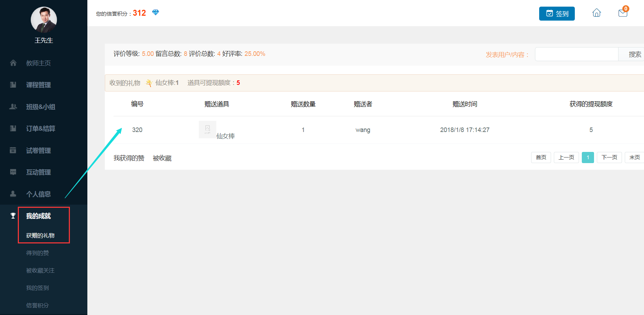Screen dimensions: 644x315
Task: Click the 仙女棒 magic wand gift icon
Action: 149,83
